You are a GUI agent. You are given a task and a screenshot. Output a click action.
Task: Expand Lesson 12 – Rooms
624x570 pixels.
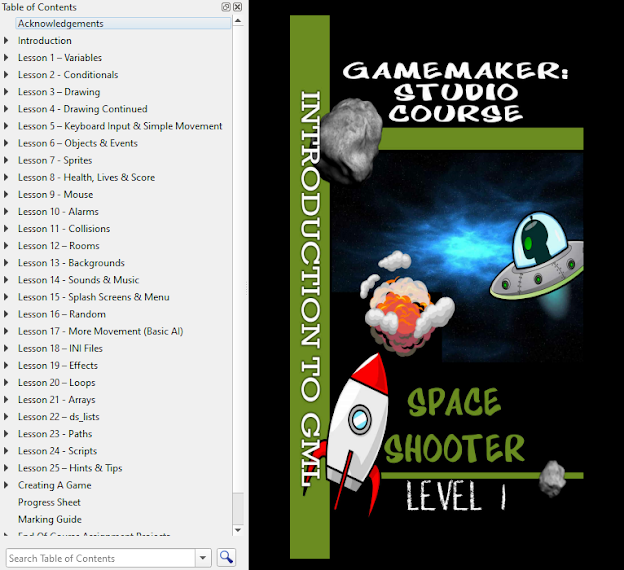pos(6,246)
